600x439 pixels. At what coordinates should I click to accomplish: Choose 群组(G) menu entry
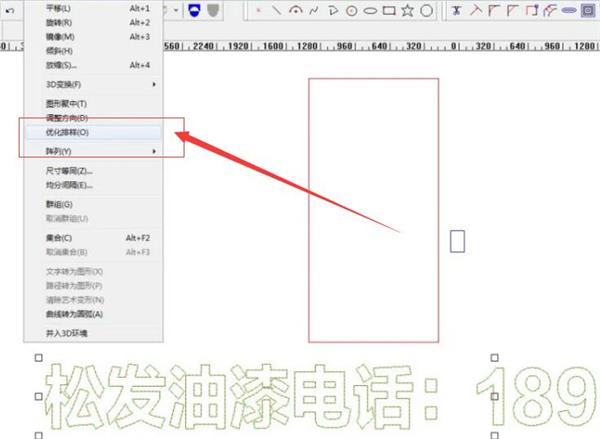pos(94,204)
